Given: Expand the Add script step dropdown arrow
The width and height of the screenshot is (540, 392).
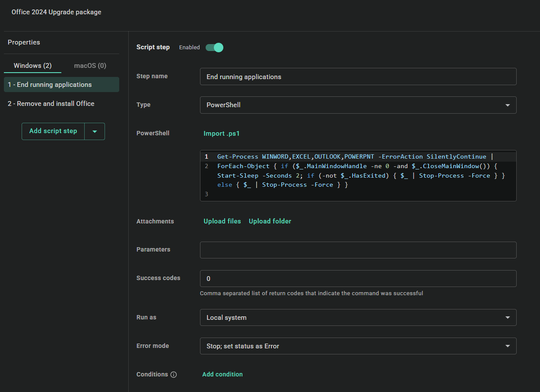Looking at the screenshot, I should click(x=95, y=131).
